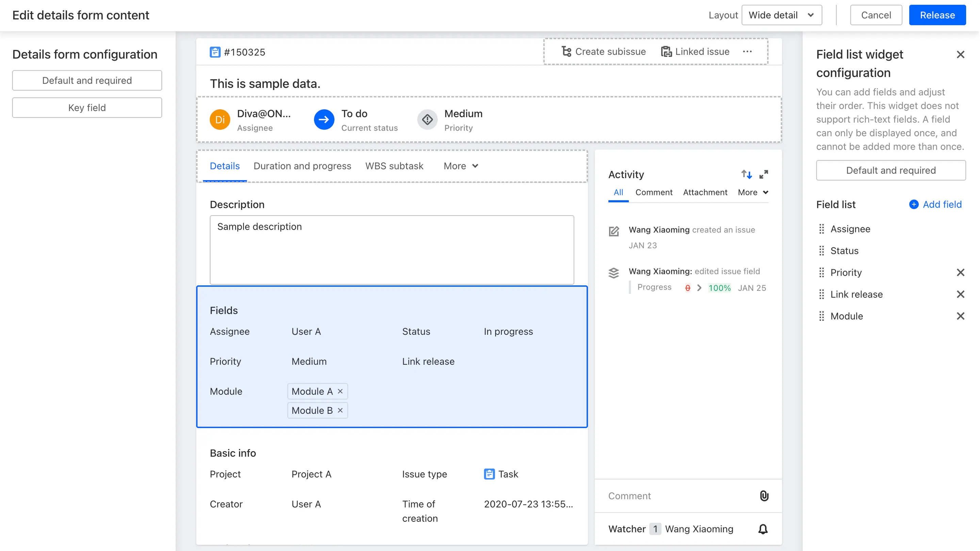This screenshot has width=980, height=551.
Task: Open the Layout Wide detail dropdown
Action: click(x=782, y=15)
